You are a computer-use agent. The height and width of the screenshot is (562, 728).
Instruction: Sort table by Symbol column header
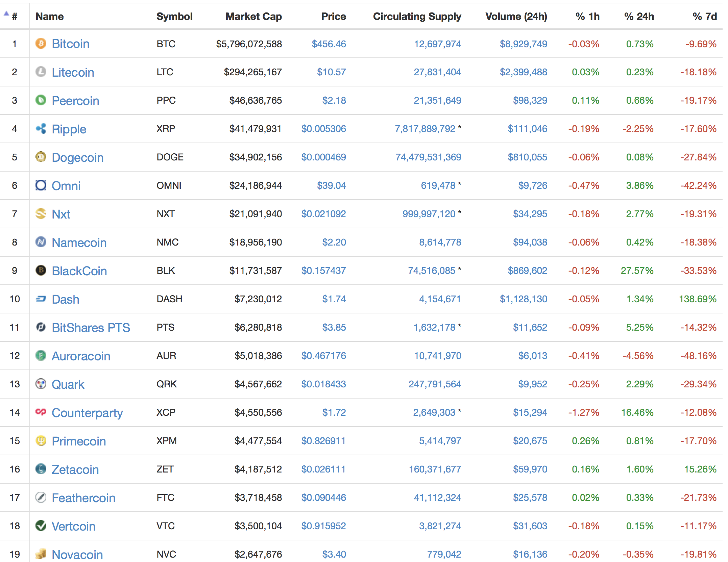174,17
